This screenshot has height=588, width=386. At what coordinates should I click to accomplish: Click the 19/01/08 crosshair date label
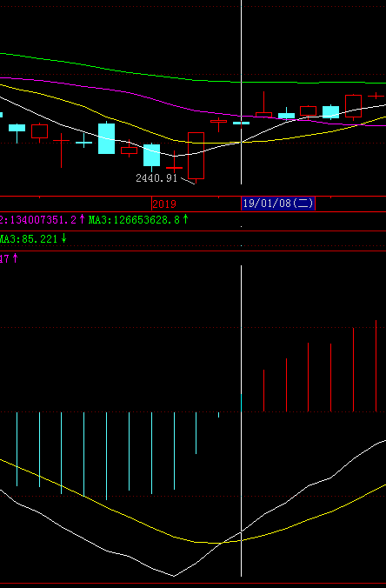tap(278, 204)
